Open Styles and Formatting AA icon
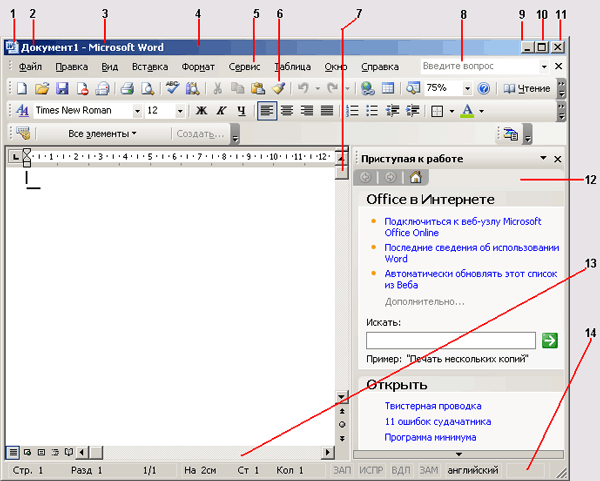The width and height of the screenshot is (600, 481). click(23, 111)
